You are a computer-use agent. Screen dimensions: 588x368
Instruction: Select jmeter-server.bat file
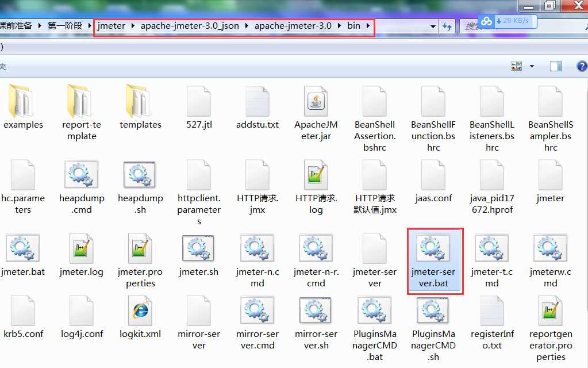coord(435,261)
